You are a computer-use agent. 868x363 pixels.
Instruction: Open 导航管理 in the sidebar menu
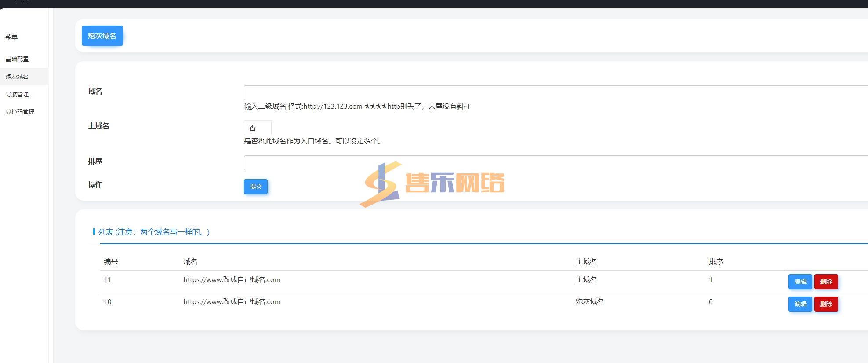tap(17, 94)
